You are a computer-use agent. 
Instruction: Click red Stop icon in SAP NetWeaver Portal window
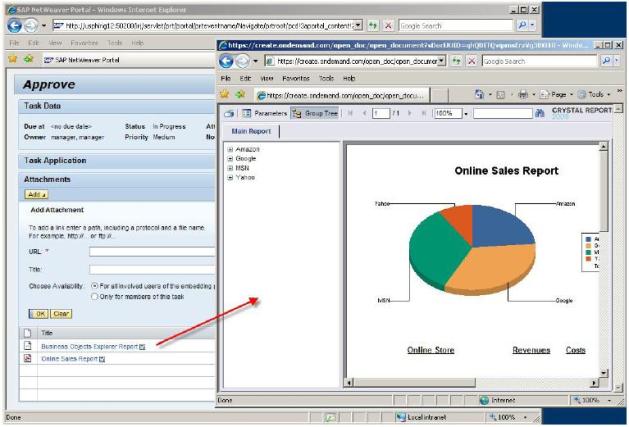point(388,26)
